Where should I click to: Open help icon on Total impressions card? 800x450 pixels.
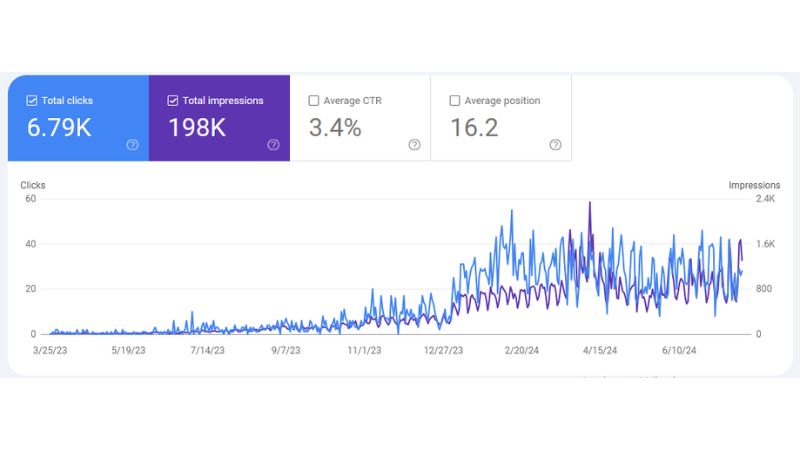coord(273,145)
